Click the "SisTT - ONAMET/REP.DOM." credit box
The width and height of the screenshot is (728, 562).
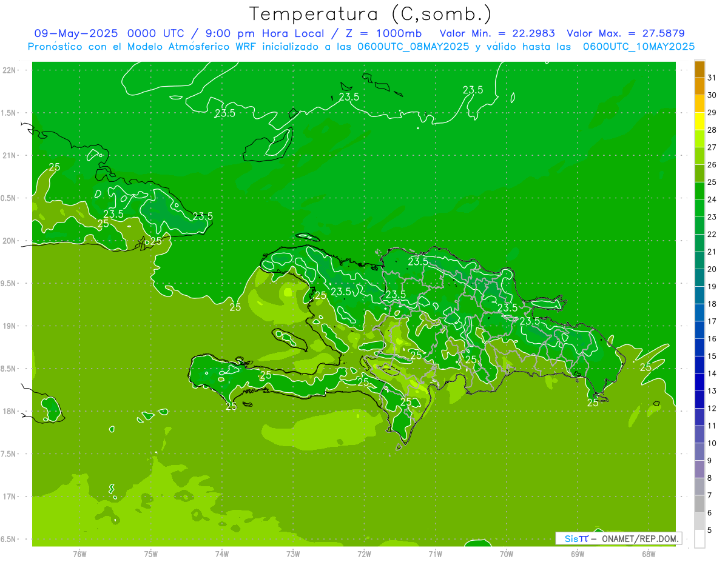618,538
